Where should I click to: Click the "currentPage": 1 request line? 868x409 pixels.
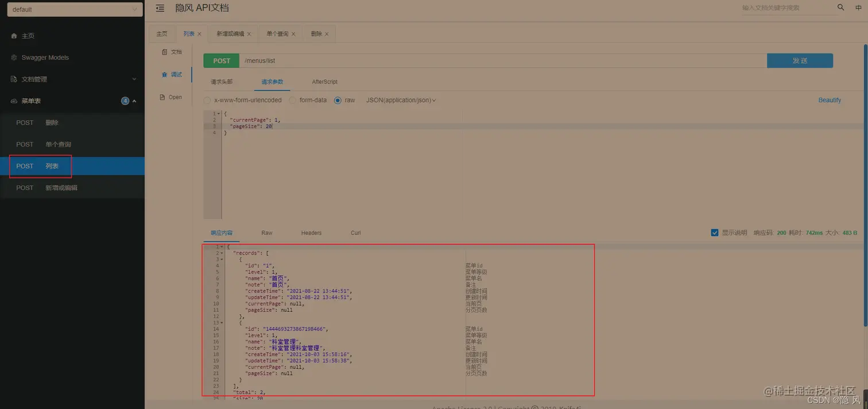click(x=255, y=120)
